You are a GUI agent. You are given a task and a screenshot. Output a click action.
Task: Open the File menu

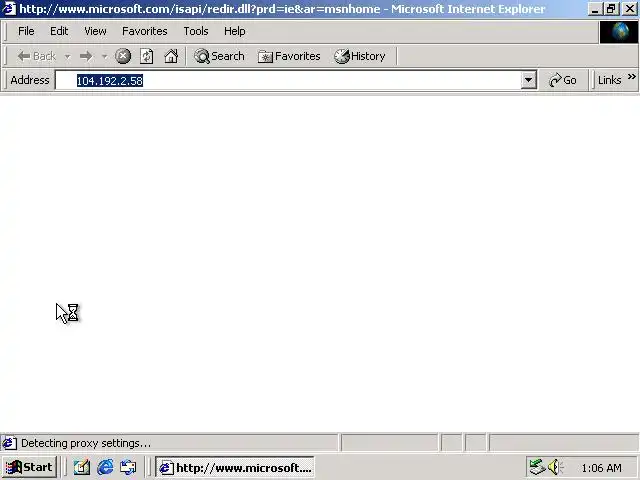26,31
